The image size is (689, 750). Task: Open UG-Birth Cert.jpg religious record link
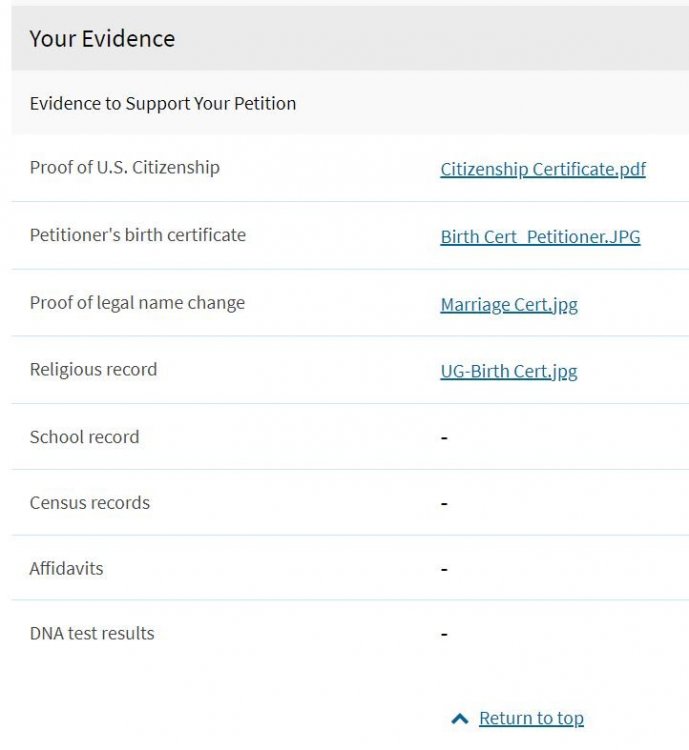click(509, 372)
